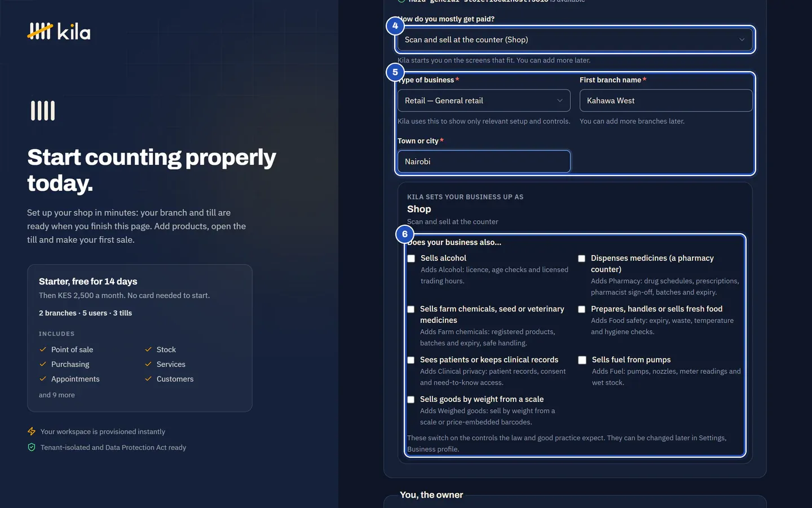Enable the Sells alcohol checkbox
Image resolution: width=812 pixels, height=508 pixels.
411,259
